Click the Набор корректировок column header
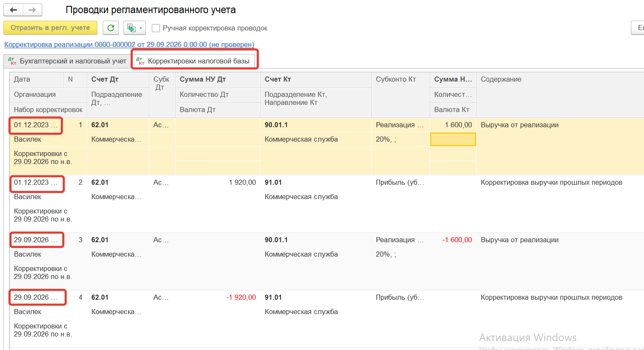The width and height of the screenshot is (644, 350). pyautogui.click(x=48, y=109)
